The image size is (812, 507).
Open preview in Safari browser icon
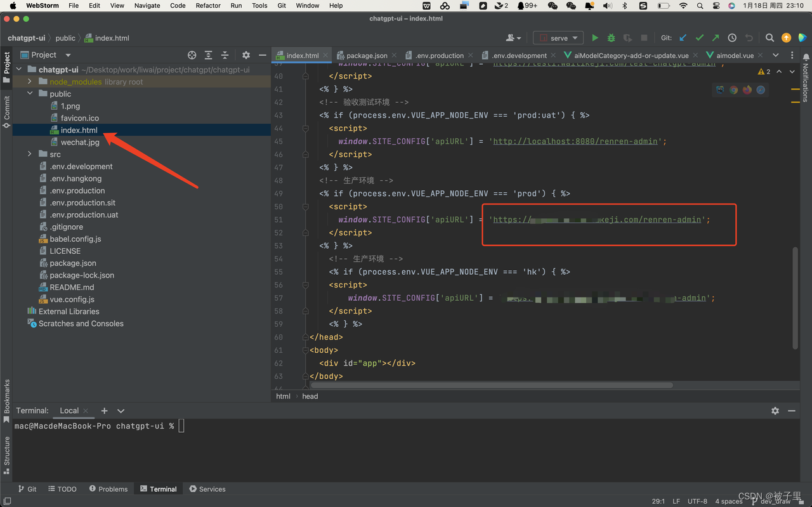(761, 90)
